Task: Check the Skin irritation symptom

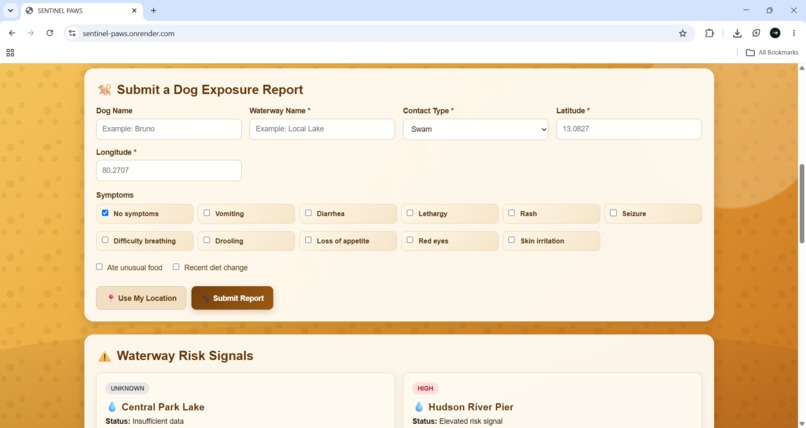Action: pyautogui.click(x=511, y=240)
